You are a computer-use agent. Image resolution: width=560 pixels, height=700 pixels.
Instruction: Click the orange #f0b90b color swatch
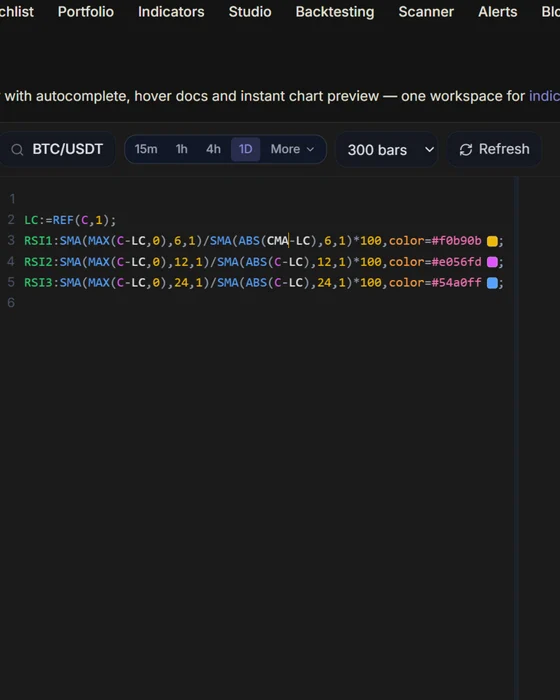tap(492, 242)
